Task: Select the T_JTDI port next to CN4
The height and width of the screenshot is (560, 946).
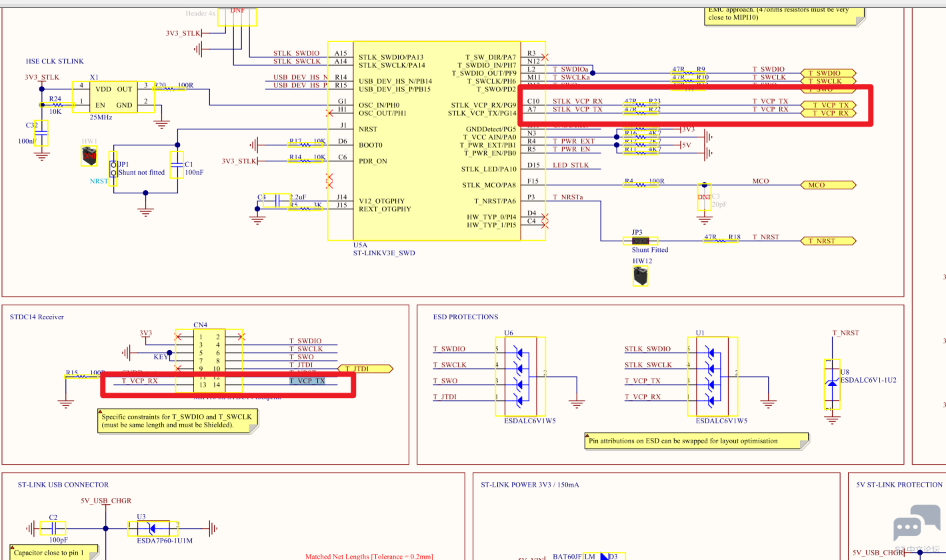Action: point(365,369)
